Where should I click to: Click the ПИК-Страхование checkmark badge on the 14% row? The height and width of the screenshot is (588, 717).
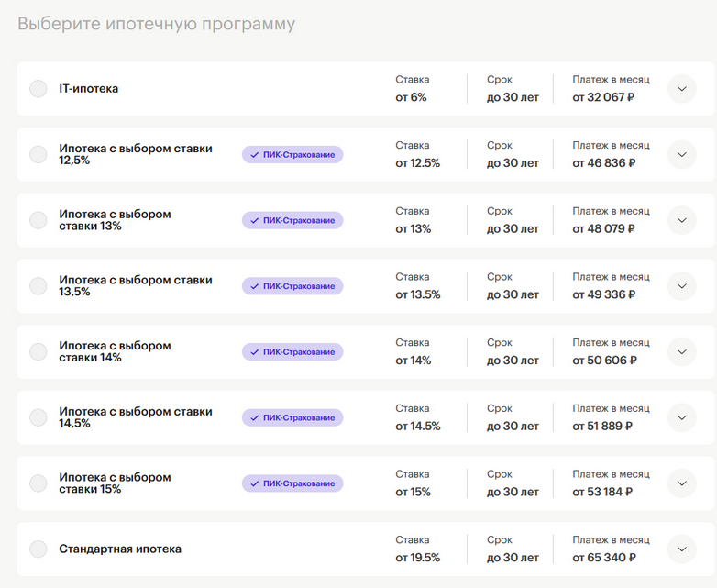pyautogui.click(x=292, y=351)
